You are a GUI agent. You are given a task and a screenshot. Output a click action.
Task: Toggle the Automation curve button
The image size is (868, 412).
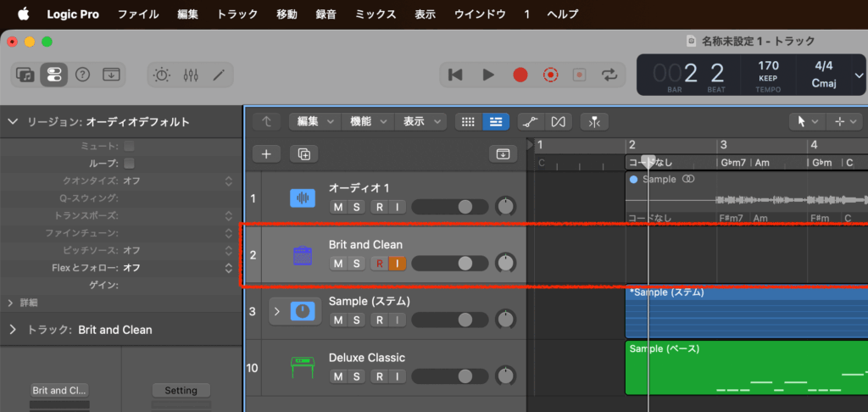coord(531,122)
